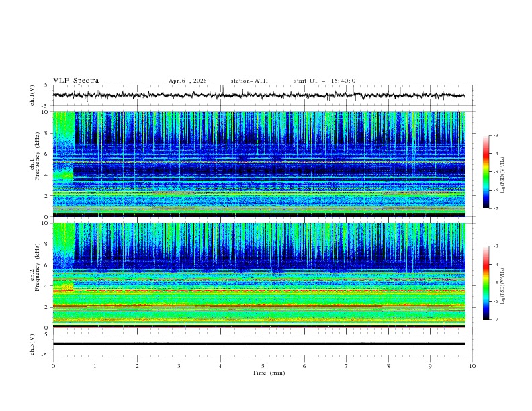Viewport: 532px width, 411px height.
Task: Select the ch.2 "Frequency (kHz)" axis label
Action: tap(37, 267)
